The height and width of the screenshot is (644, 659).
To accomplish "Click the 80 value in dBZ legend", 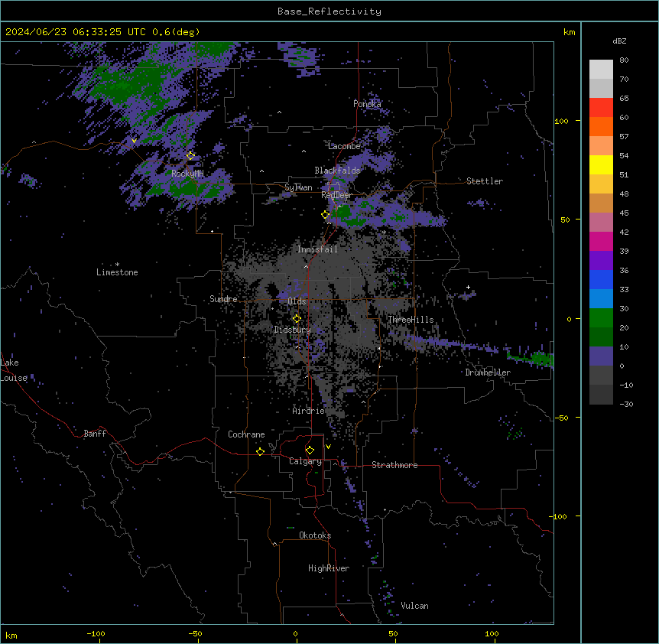I will coord(624,60).
